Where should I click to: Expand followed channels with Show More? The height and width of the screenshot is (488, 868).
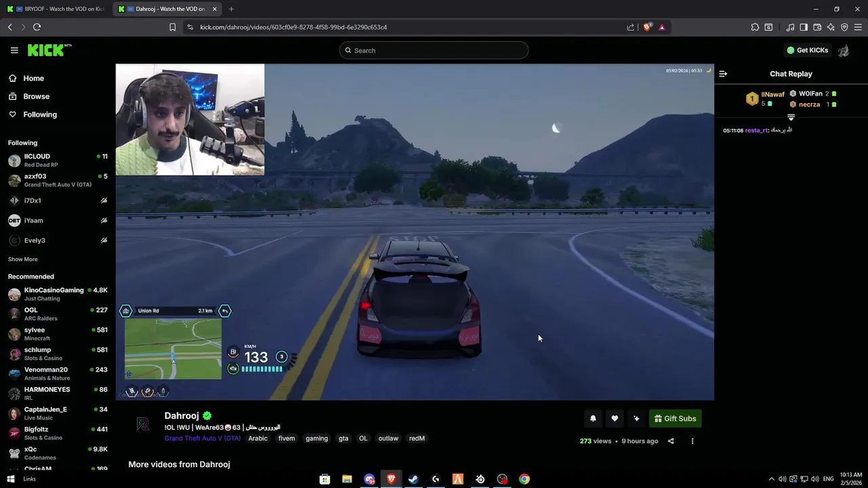(23, 260)
